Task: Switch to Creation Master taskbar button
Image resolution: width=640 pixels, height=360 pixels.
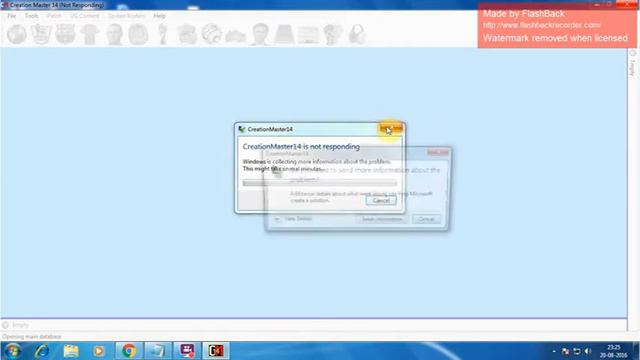Action: [x=216, y=351]
